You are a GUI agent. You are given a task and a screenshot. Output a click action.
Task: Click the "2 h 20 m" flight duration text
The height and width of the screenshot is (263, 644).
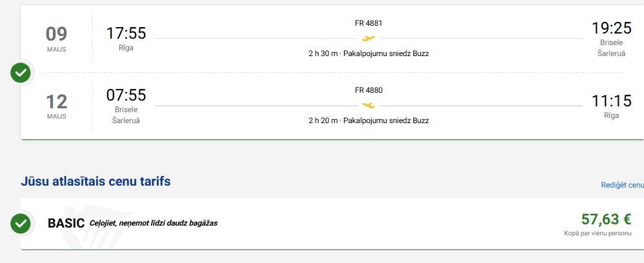coord(323,121)
